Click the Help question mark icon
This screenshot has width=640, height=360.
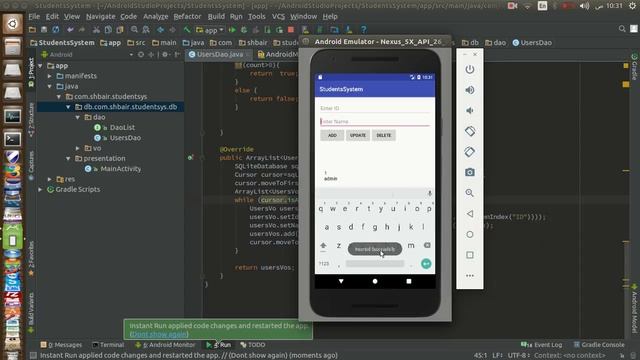pos(364,30)
